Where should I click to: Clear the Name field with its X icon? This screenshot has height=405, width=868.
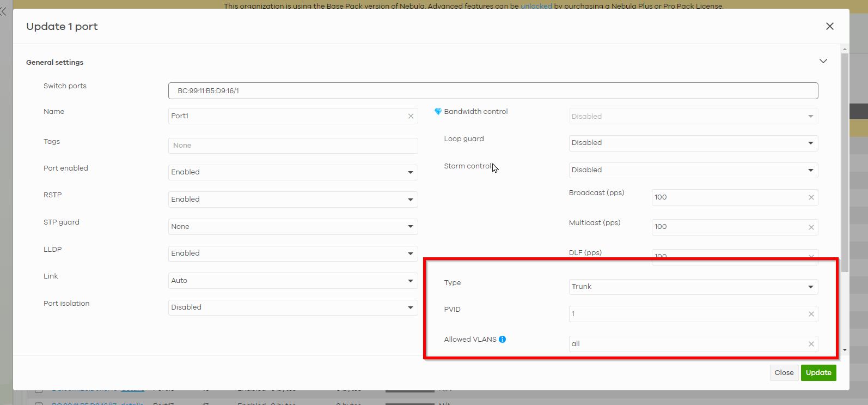(411, 116)
